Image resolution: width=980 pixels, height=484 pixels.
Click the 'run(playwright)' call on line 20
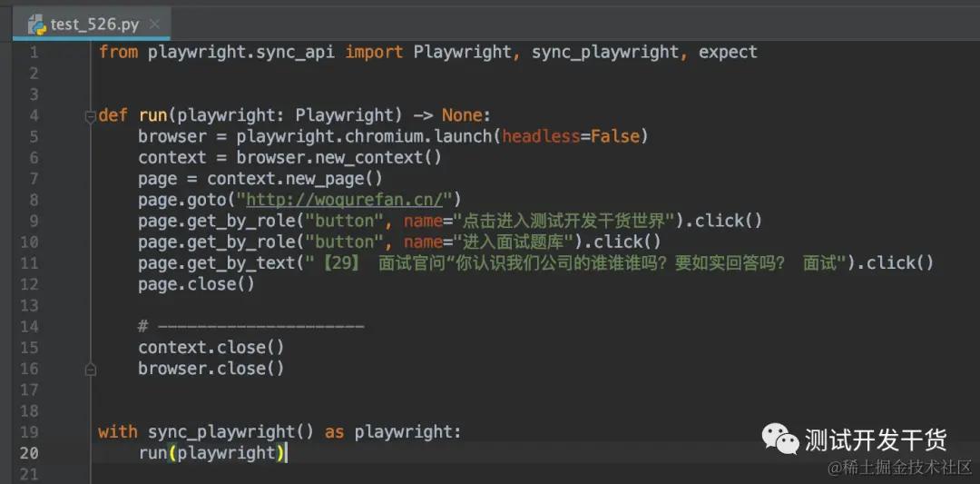click(x=211, y=452)
